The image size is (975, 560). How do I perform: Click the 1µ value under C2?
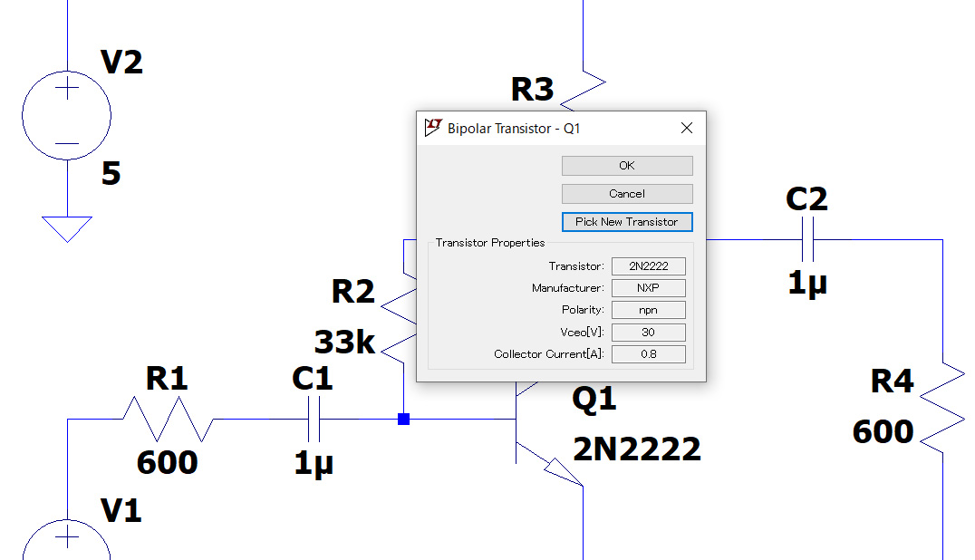tap(807, 283)
